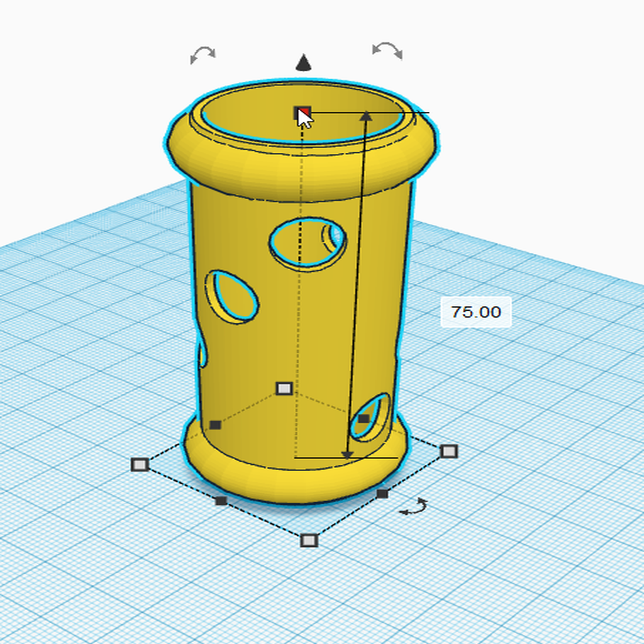
Task: Select the leftmost white corner handle
Action: 140,465
